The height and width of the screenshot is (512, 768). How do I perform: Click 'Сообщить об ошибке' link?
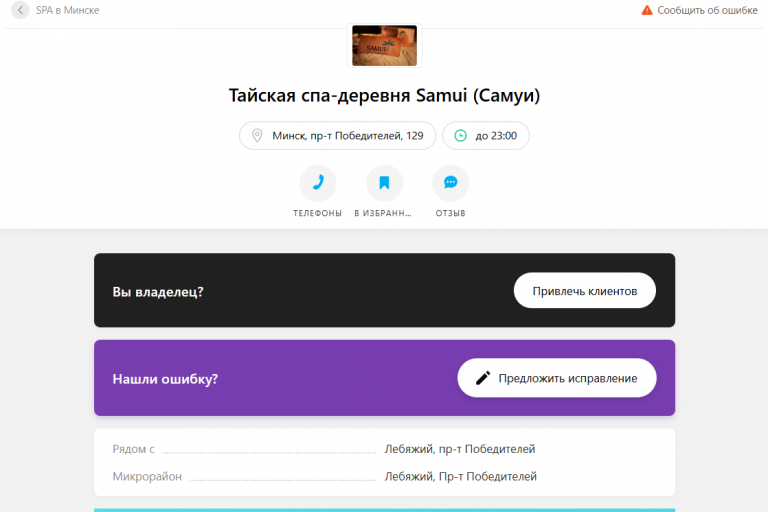707,10
